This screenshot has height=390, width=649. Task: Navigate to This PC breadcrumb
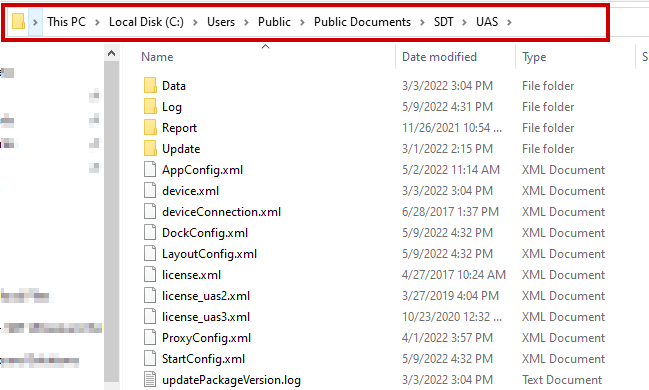pos(66,22)
